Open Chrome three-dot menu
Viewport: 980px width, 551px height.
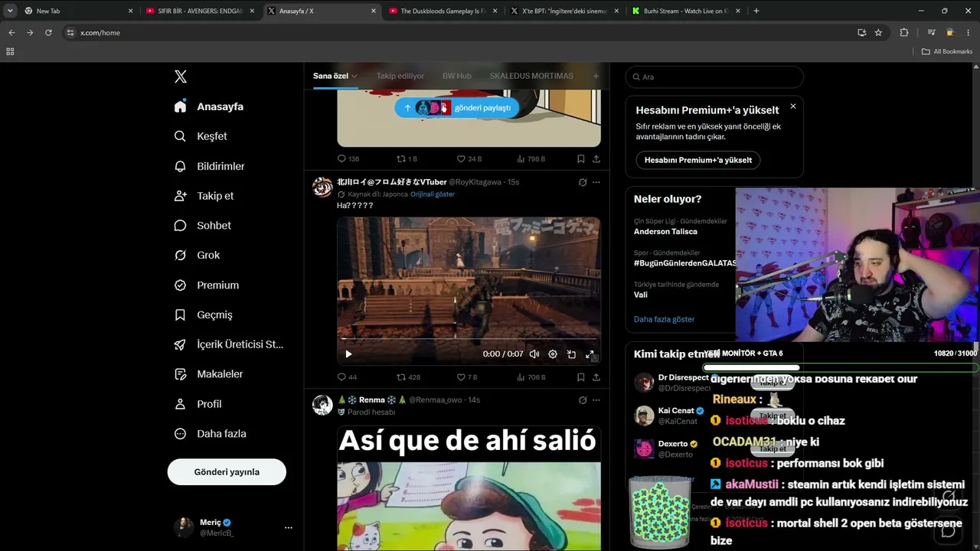(x=969, y=33)
